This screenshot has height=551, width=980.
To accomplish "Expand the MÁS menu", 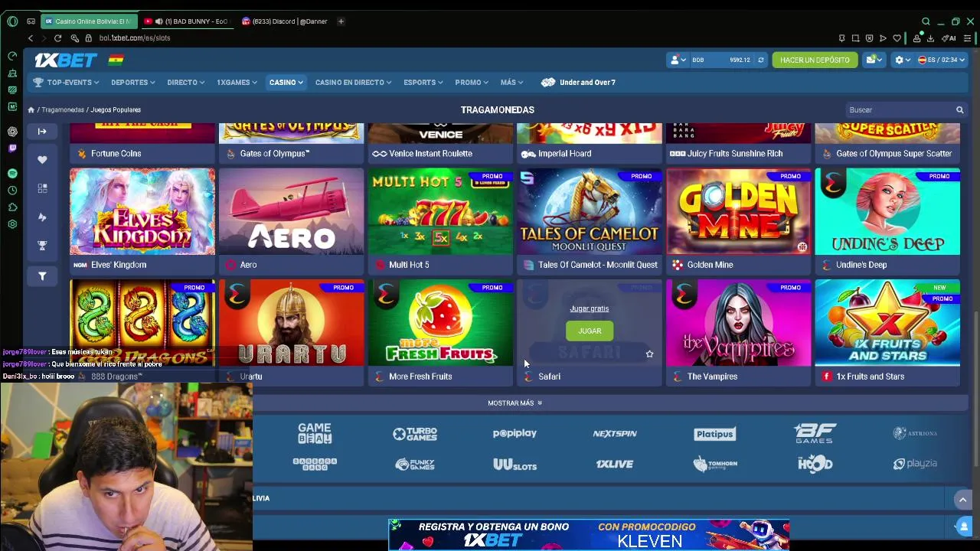I will [x=512, y=83].
